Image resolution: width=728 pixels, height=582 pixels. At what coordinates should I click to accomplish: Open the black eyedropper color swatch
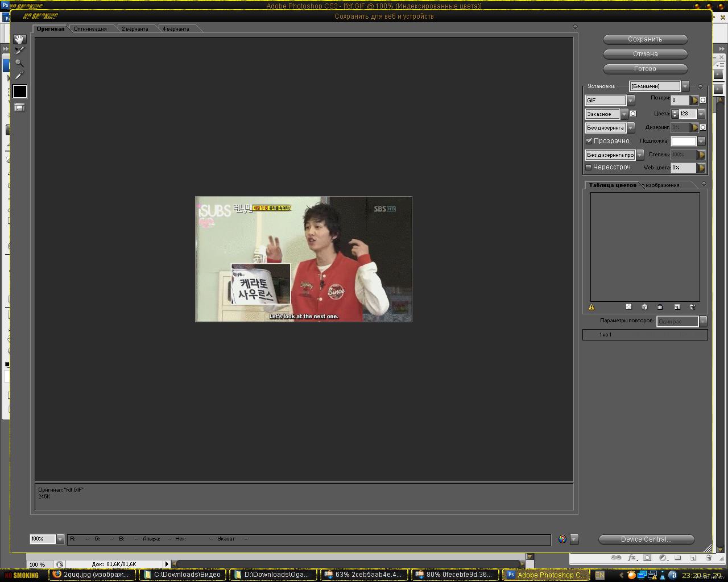click(20, 91)
